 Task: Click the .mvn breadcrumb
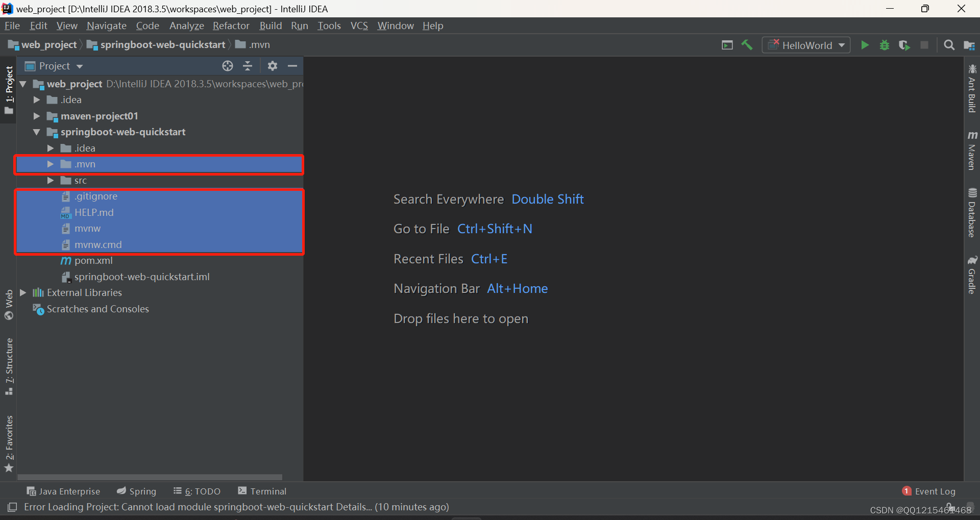tap(253, 45)
